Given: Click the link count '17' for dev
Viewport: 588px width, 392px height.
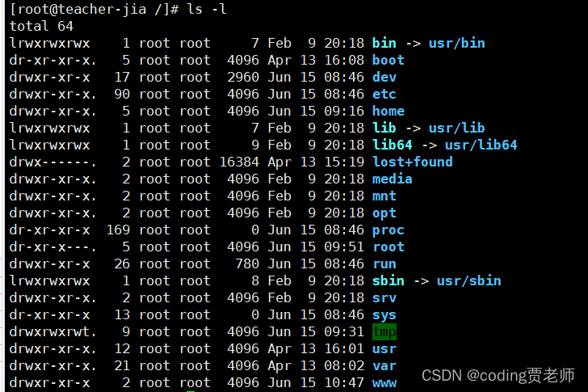Looking at the screenshot, I should click(122, 77).
